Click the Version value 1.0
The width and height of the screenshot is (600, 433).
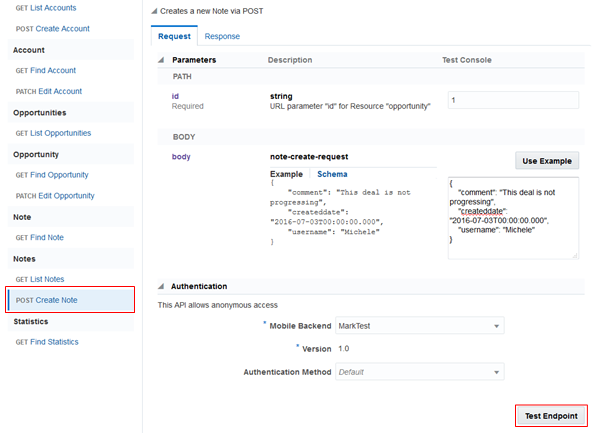click(x=344, y=349)
